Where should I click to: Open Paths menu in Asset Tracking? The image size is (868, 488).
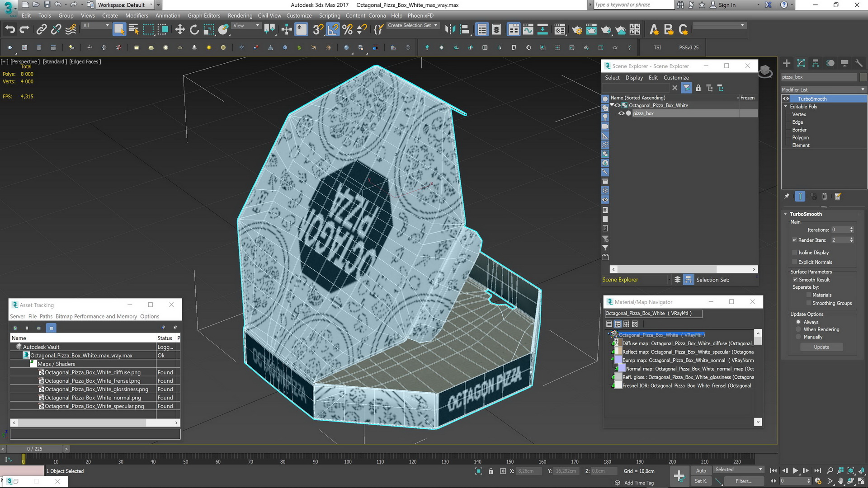click(46, 316)
